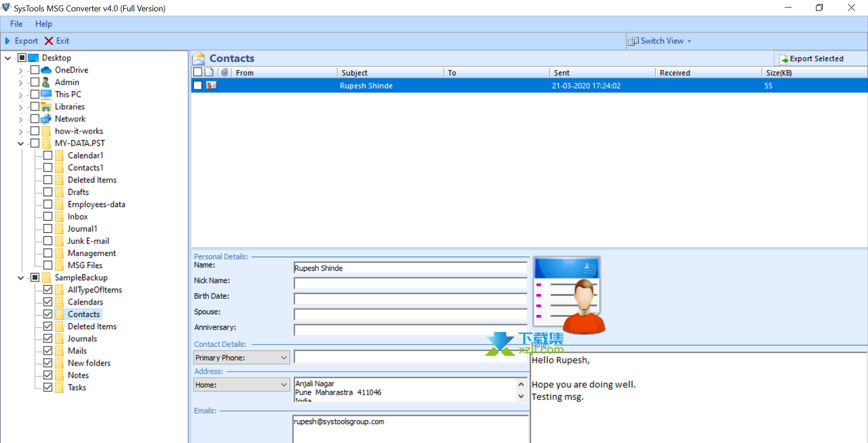Screen dimensions: 868x443
Task: Click Export in the toolbar
Action: tap(21, 41)
